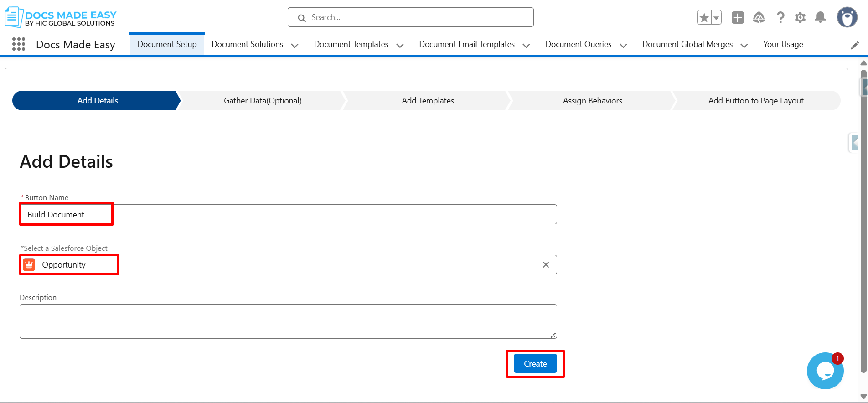Screen dimensions: 868x403
Task: Click into the Description text area
Action: [x=288, y=321]
